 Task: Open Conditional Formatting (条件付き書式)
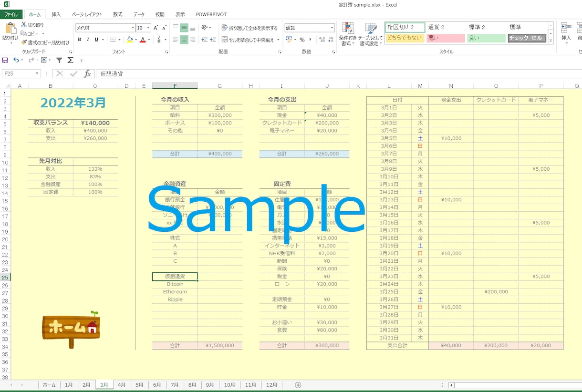(347, 34)
